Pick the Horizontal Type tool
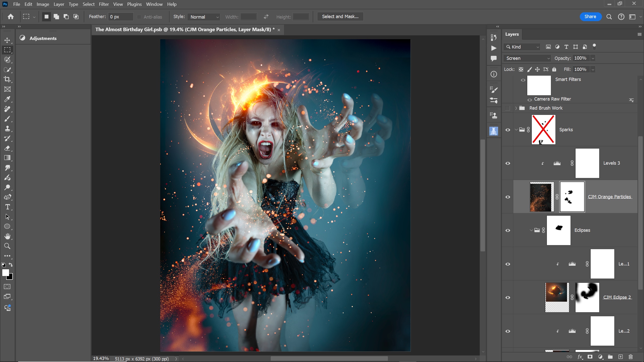 coord(7,207)
